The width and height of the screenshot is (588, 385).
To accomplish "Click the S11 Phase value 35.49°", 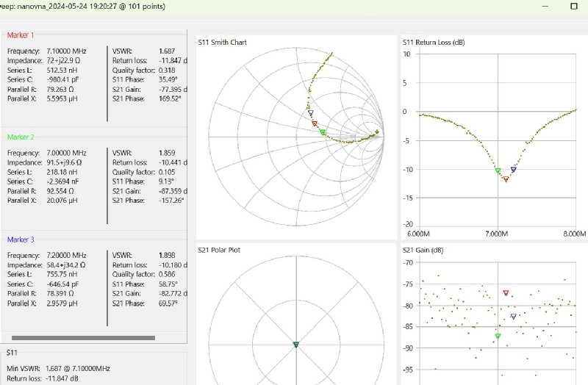I will click(x=168, y=79).
